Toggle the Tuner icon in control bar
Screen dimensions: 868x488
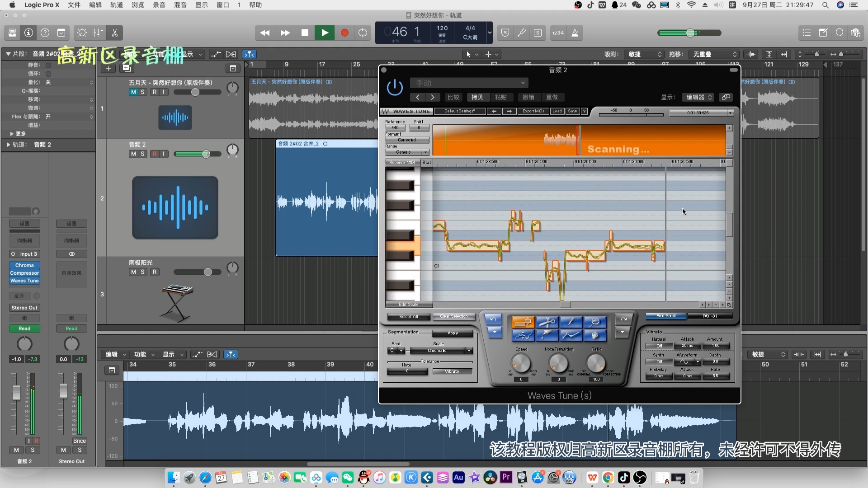(521, 33)
